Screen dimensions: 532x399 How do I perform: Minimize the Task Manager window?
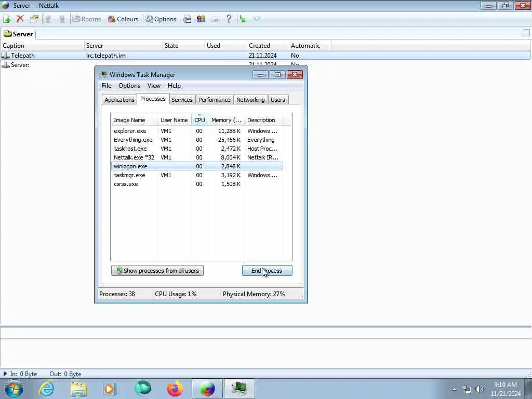(x=260, y=75)
